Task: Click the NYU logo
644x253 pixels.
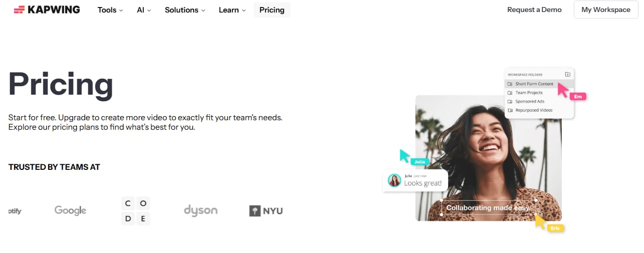Action: 266,211
